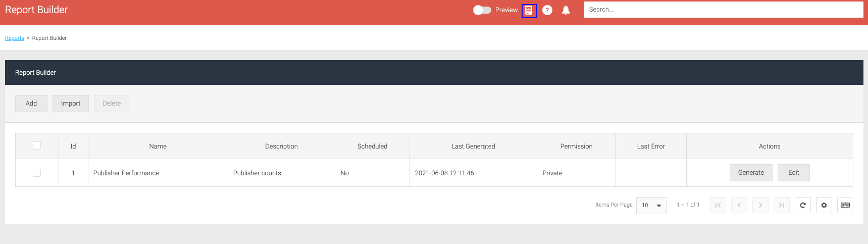This screenshot has width=868, height=244.
Task: Click the Add button
Action: pyautogui.click(x=31, y=104)
